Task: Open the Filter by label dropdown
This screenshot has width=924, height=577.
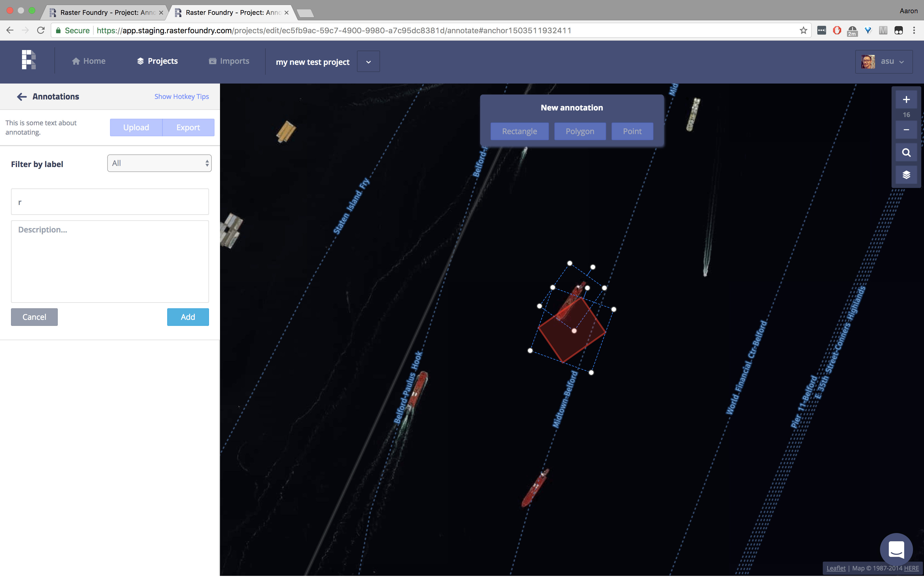Action: 159,163
